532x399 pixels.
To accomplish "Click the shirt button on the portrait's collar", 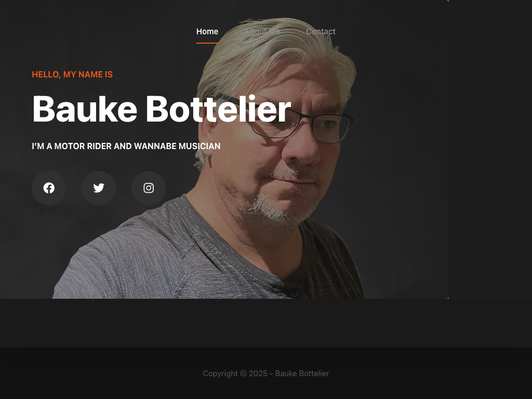I will (295, 293).
